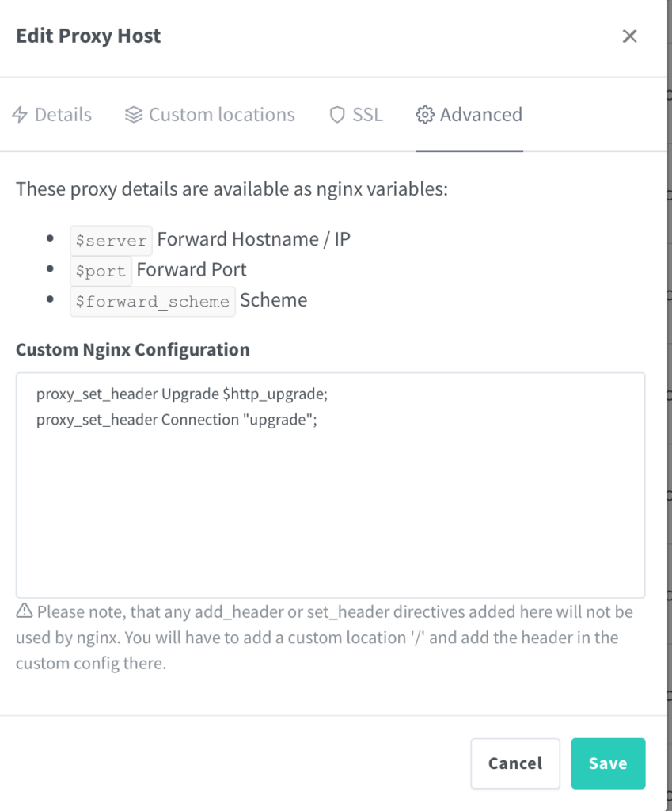Select the Advanced tab label
Image resolution: width=672 pixels, height=811 pixels.
pyautogui.click(x=480, y=115)
